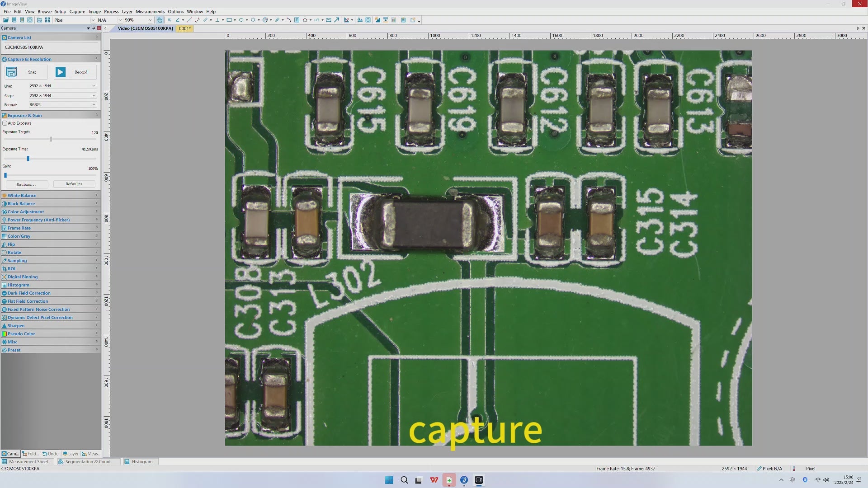The image size is (868, 488).
Task: Open Windows taskbar Search
Action: click(x=404, y=480)
